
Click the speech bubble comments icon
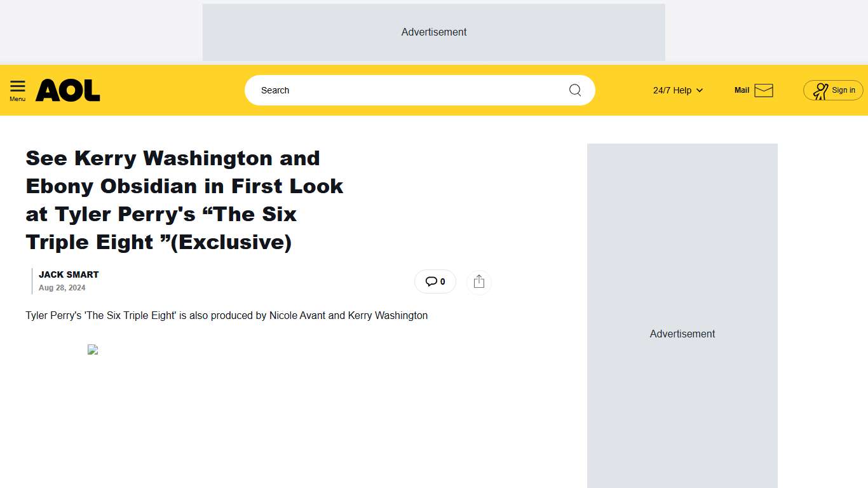click(431, 281)
